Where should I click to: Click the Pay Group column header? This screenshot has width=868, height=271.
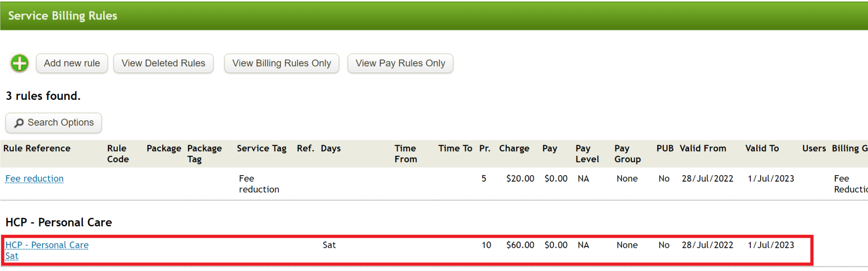pyautogui.click(x=626, y=153)
